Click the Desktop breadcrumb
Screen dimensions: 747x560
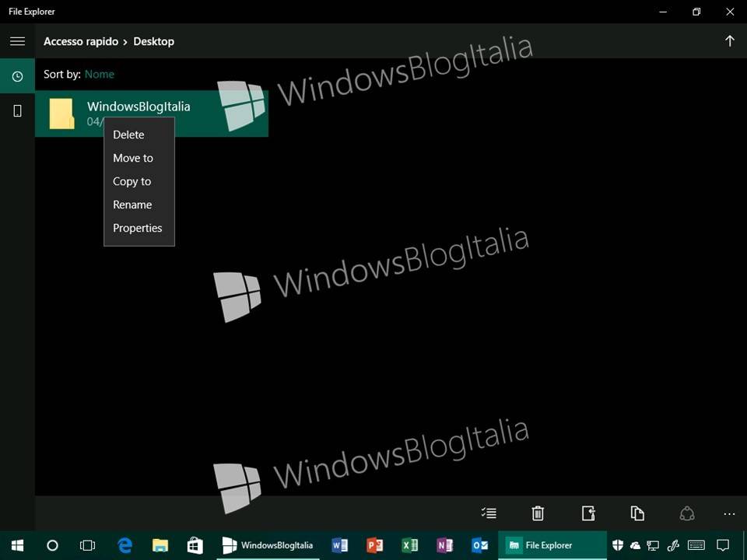point(153,41)
